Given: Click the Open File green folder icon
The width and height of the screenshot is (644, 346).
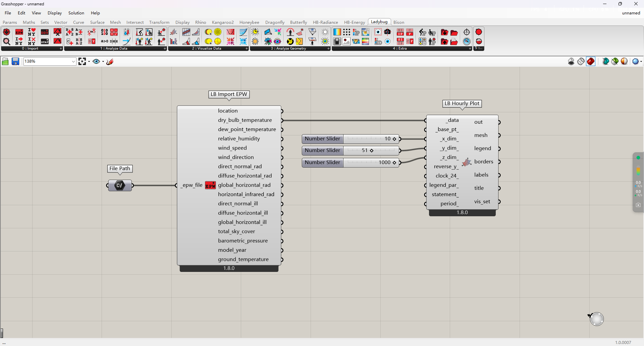Looking at the screenshot, I should click(5, 61).
